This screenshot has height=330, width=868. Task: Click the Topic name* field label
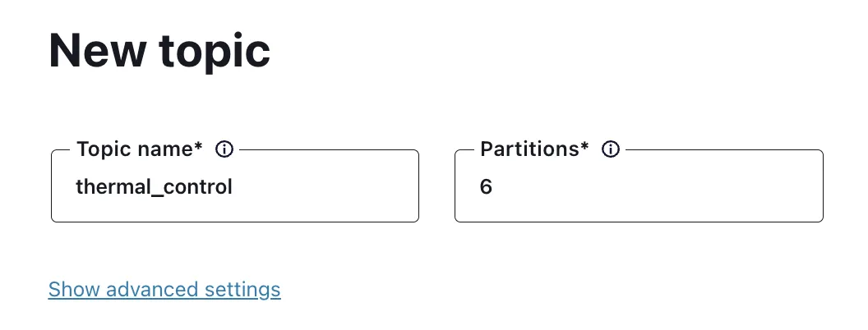[140, 149]
